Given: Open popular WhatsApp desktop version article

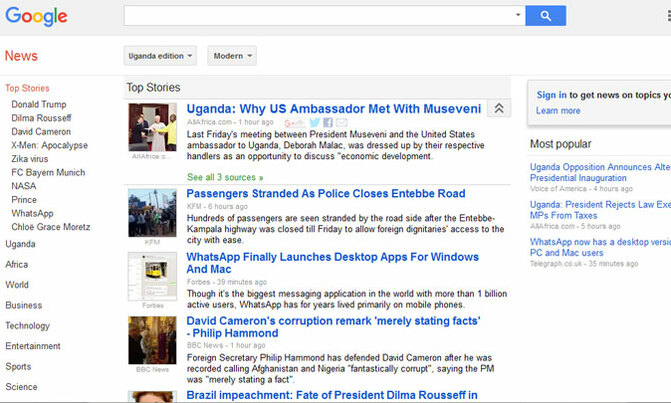Looking at the screenshot, I should pyautogui.click(x=600, y=247).
